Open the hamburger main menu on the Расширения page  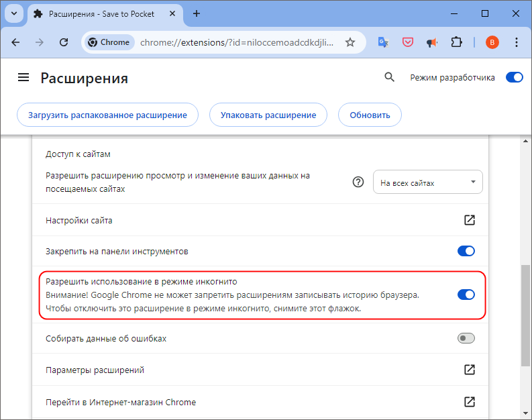pos(23,77)
